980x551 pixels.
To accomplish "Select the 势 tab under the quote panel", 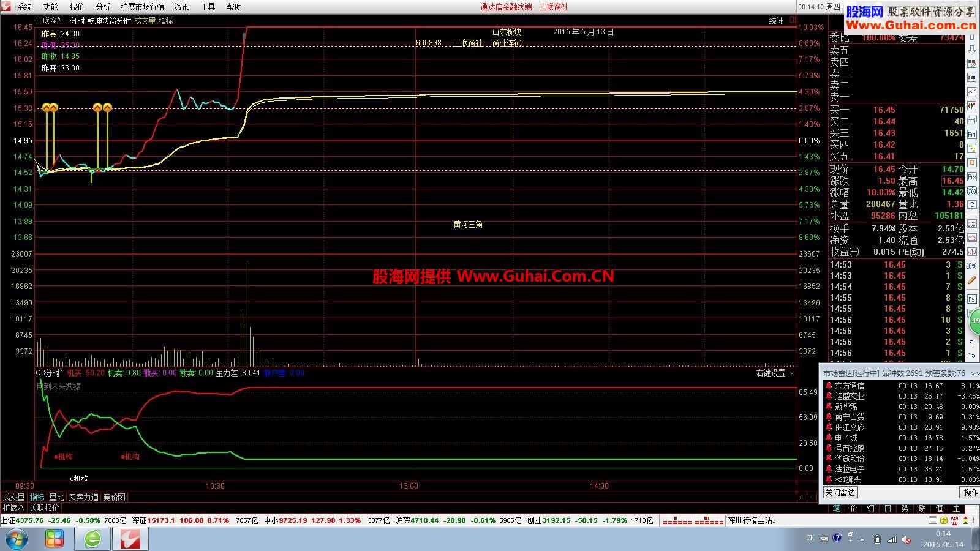I will [905, 509].
